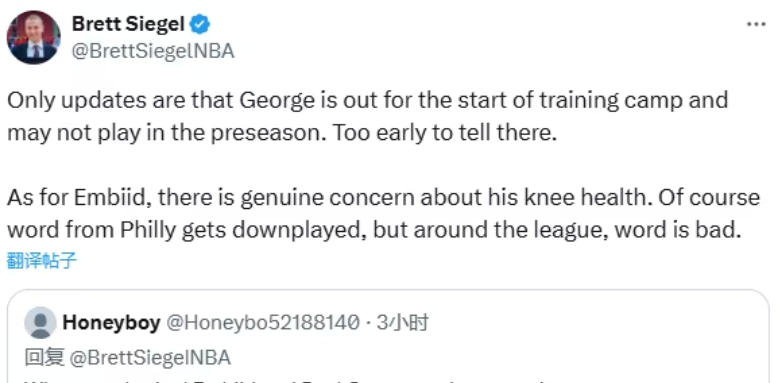The width and height of the screenshot is (776, 383).
Task: Open the @Honeybo52188140 handle
Action: (x=262, y=323)
